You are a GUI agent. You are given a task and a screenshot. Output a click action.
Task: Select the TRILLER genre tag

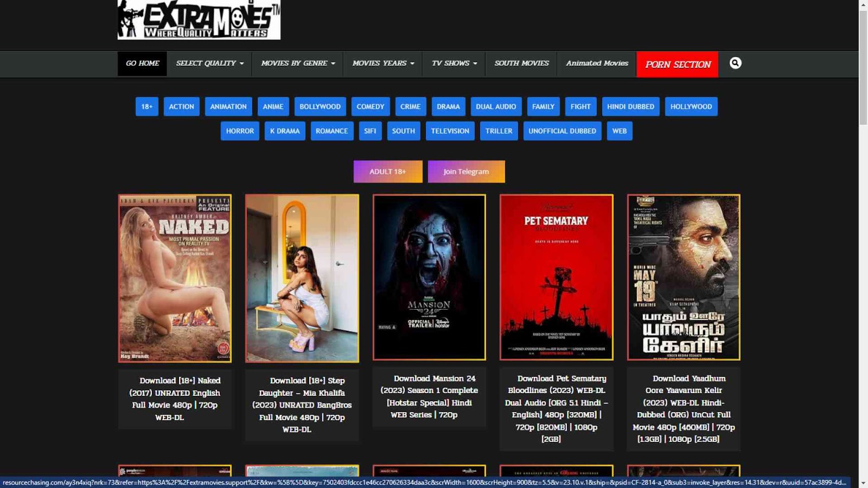click(499, 131)
